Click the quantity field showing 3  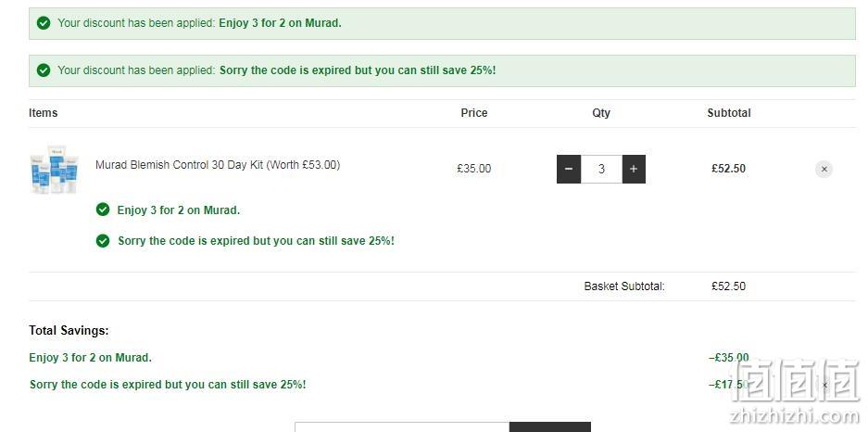coord(601,169)
